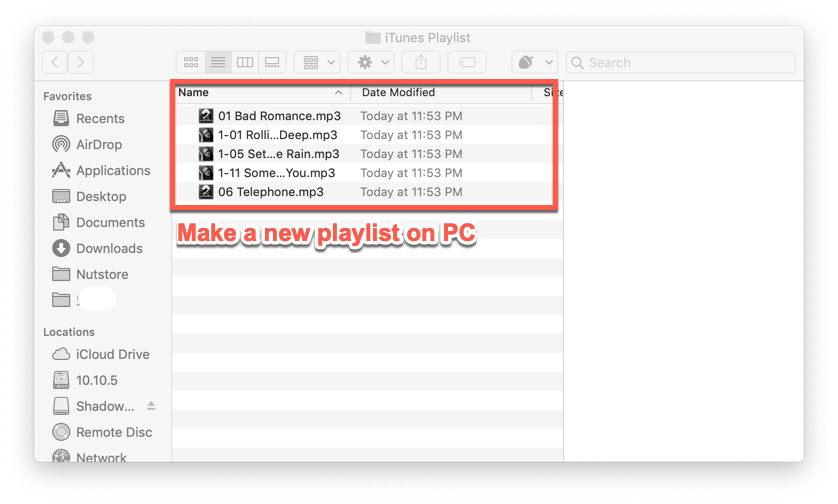Open Documents in the sidebar
Image resolution: width=838 pixels, height=504 pixels.
point(110,222)
